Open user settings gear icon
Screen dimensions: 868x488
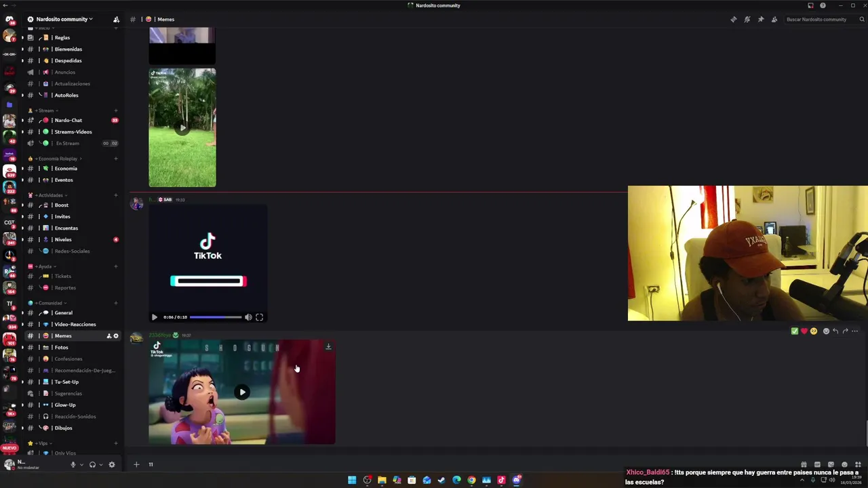(112, 464)
